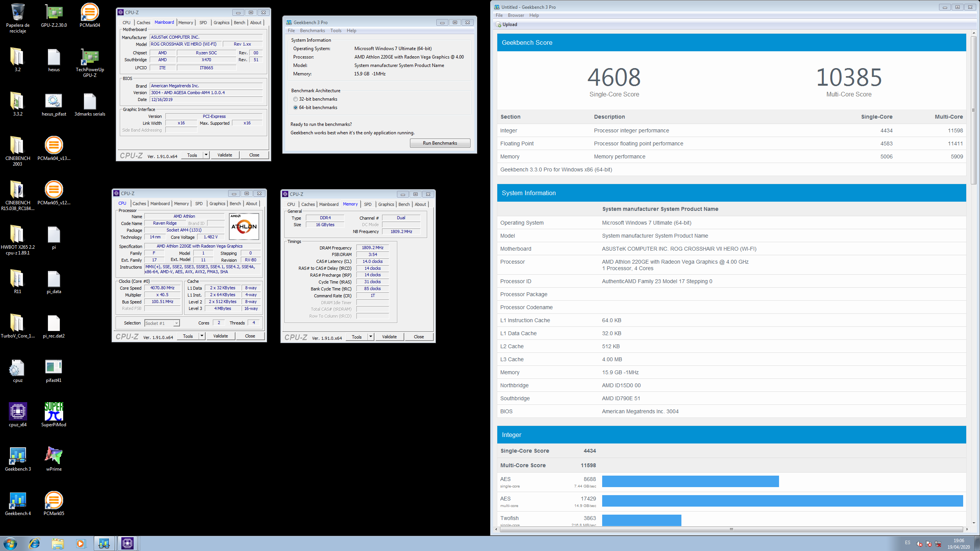The width and height of the screenshot is (980, 551).
Task: Click Upload in Geekbench results window
Action: click(506, 24)
